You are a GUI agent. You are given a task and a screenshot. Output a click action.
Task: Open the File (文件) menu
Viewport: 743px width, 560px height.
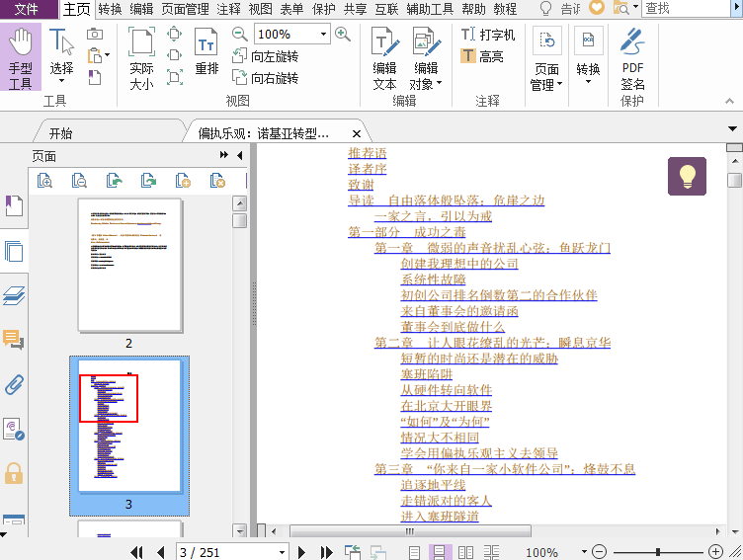pyautogui.click(x=28, y=9)
